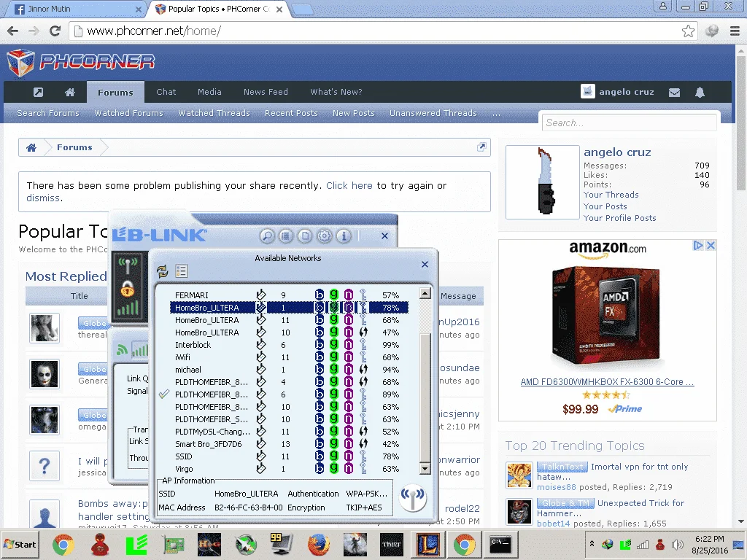Click Unanswered Threads link
Image resolution: width=747 pixels, height=560 pixels.
pos(433,113)
